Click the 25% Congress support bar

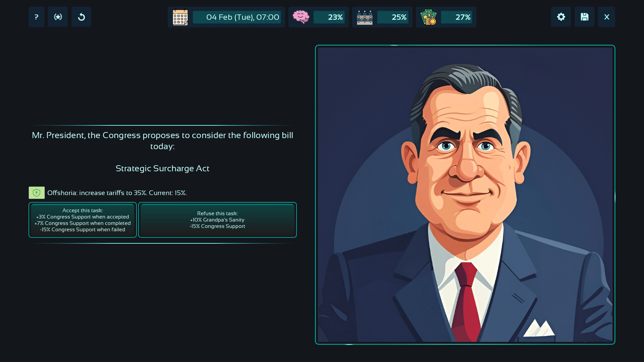(393, 17)
